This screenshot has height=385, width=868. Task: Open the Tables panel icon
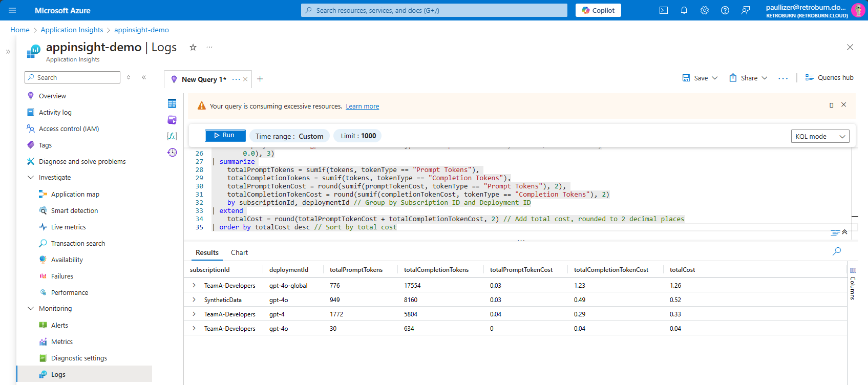tap(172, 103)
